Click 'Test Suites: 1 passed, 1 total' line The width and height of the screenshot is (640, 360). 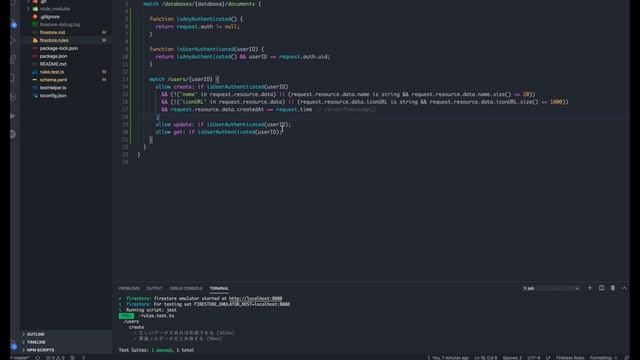coord(156,350)
